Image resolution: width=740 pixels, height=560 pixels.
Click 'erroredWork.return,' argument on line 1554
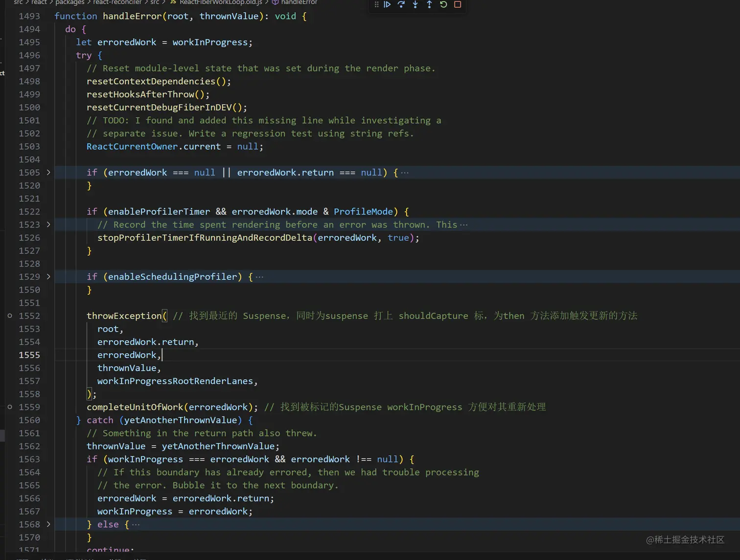[148, 342]
